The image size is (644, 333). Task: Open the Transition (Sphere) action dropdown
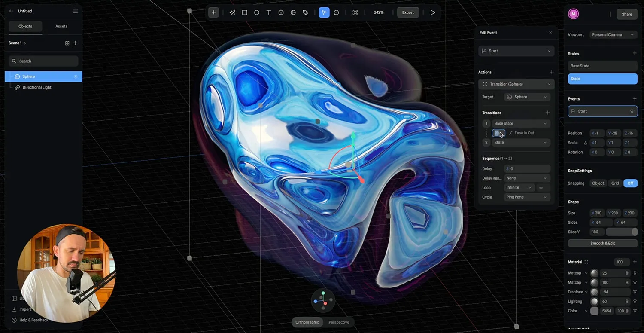click(516, 84)
